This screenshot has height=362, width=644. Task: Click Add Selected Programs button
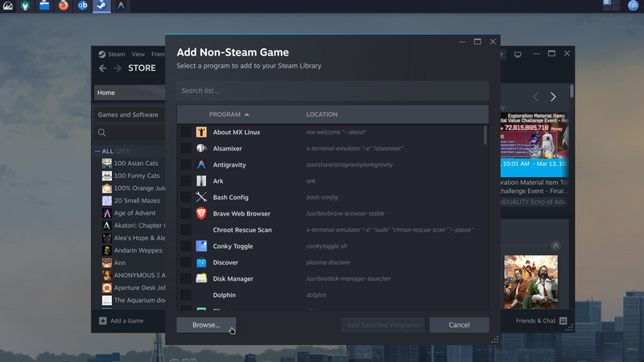coord(383,325)
